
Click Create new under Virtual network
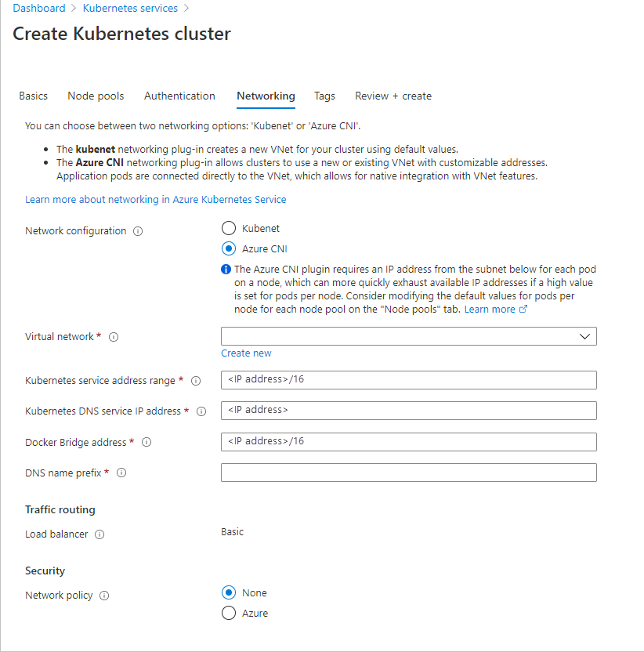[246, 353]
